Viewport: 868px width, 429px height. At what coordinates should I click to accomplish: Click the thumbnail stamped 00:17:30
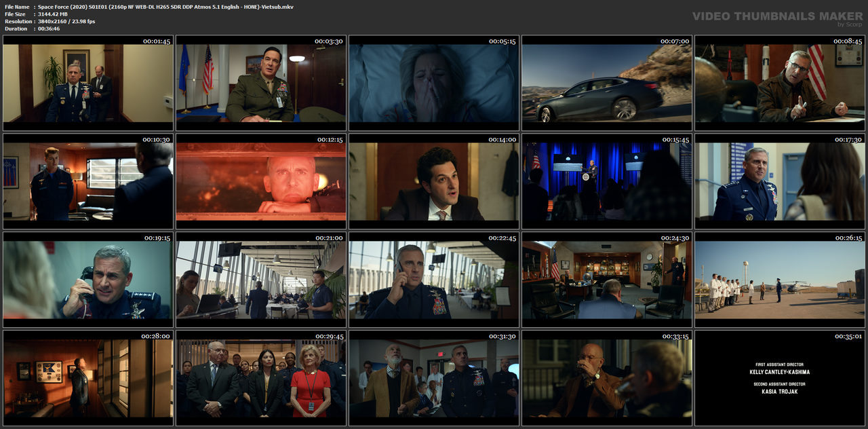[780, 181]
